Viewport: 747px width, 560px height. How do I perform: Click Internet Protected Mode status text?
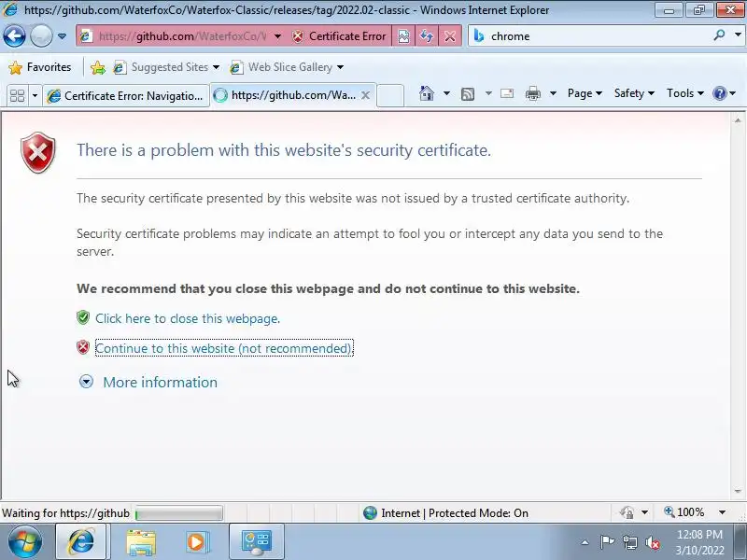click(x=455, y=512)
